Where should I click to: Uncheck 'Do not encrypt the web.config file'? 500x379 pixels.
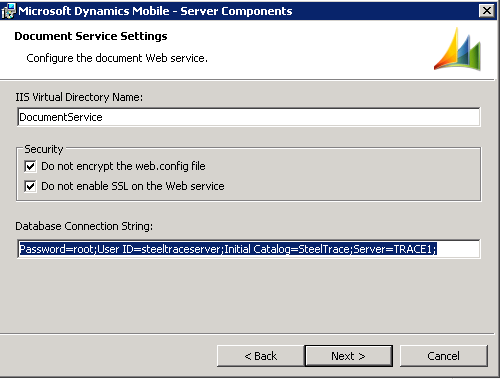tap(30, 166)
